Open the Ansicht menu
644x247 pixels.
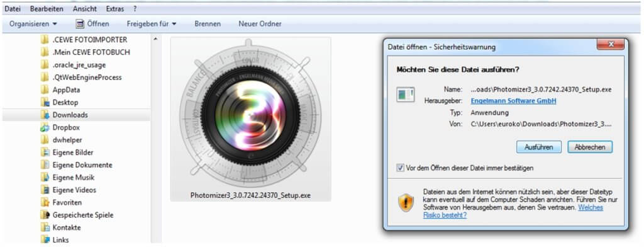tap(85, 8)
